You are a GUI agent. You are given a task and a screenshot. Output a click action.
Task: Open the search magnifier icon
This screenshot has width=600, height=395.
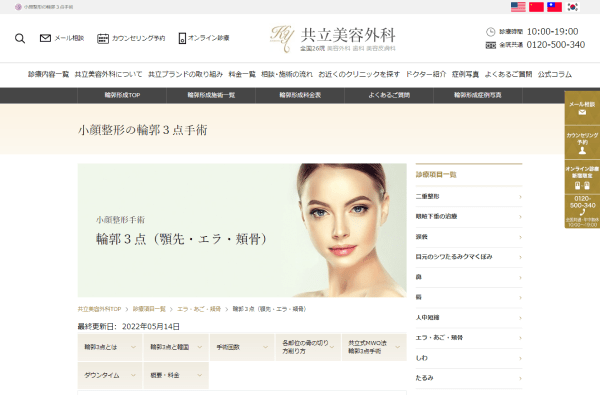pos(20,38)
